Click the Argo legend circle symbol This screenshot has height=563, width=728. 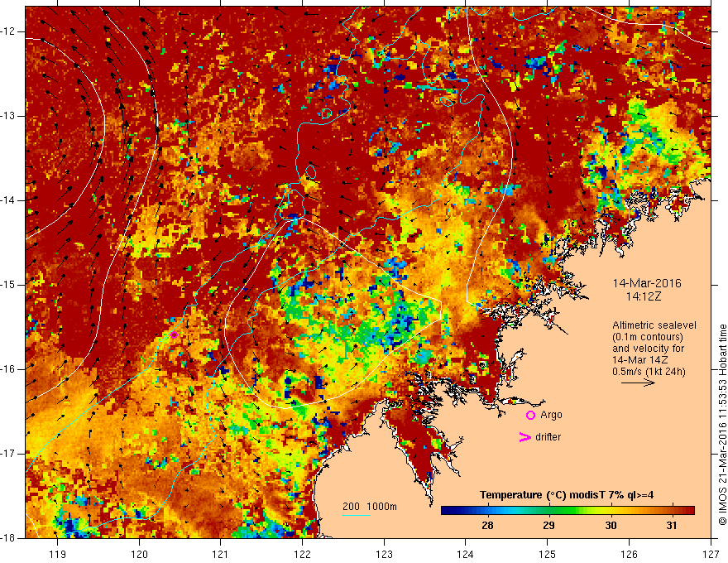tap(530, 416)
